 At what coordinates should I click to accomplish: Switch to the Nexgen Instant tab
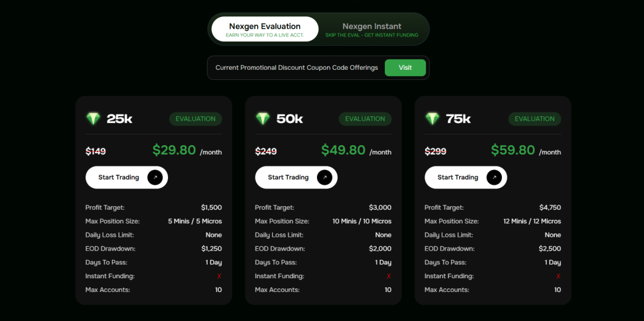372,29
